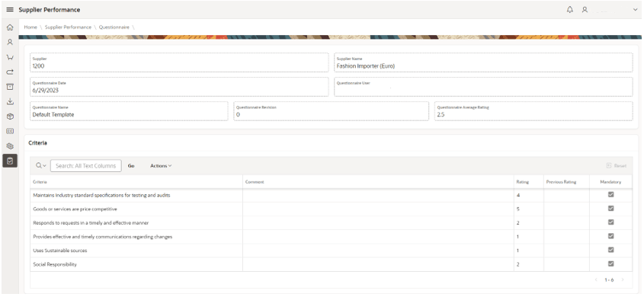644x297 pixels.
Task: Open the search column selector magnifier
Action: tap(40, 165)
